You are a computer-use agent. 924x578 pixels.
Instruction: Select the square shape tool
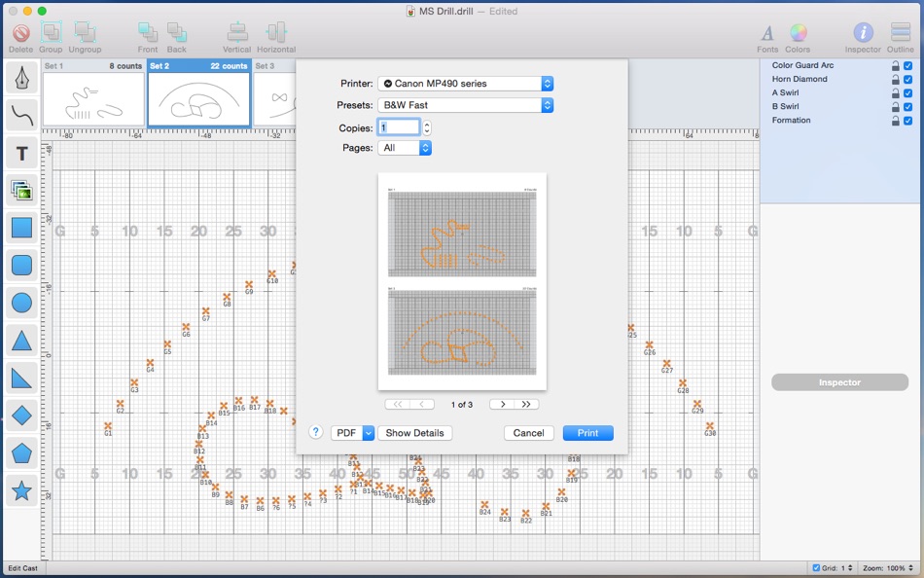pyautogui.click(x=21, y=229)
